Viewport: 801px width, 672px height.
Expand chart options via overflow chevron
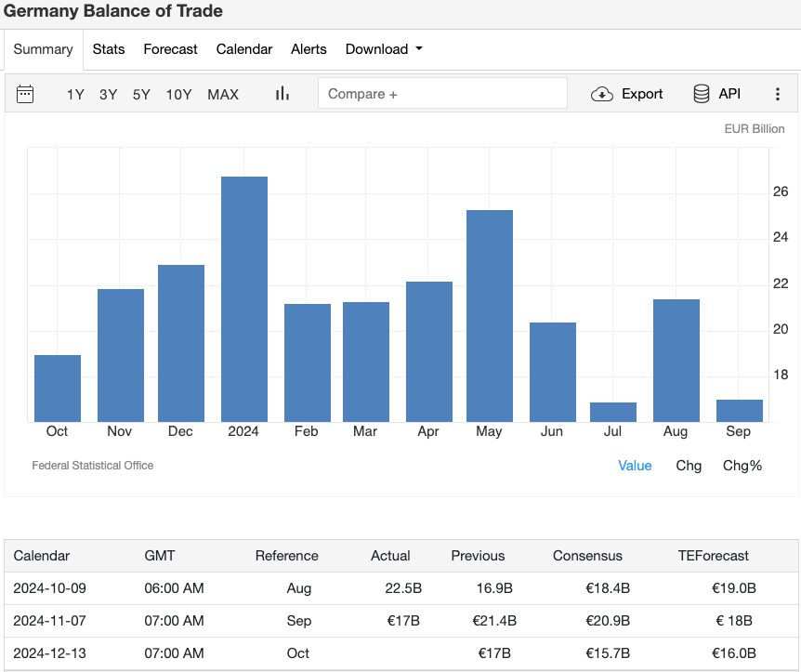(x=779, y=93)
